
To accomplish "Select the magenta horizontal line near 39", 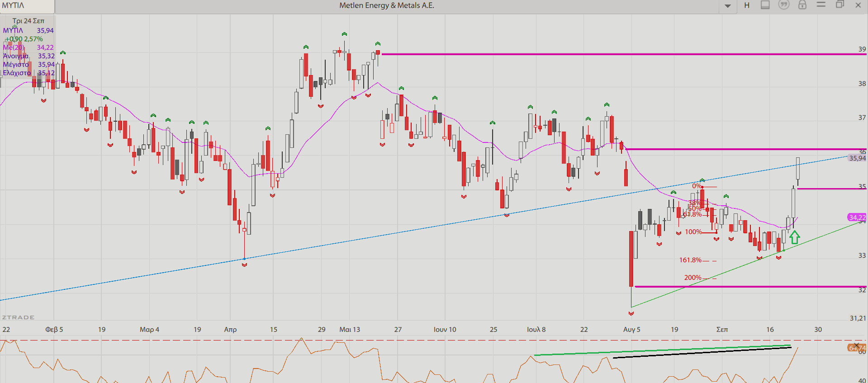I will pos(624,54).
